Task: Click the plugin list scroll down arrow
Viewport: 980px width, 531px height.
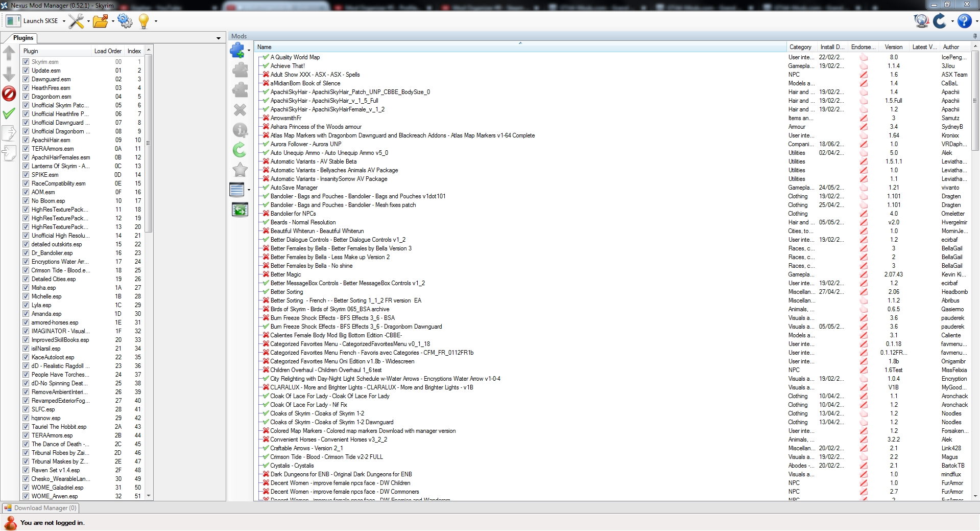Action: 149,496
